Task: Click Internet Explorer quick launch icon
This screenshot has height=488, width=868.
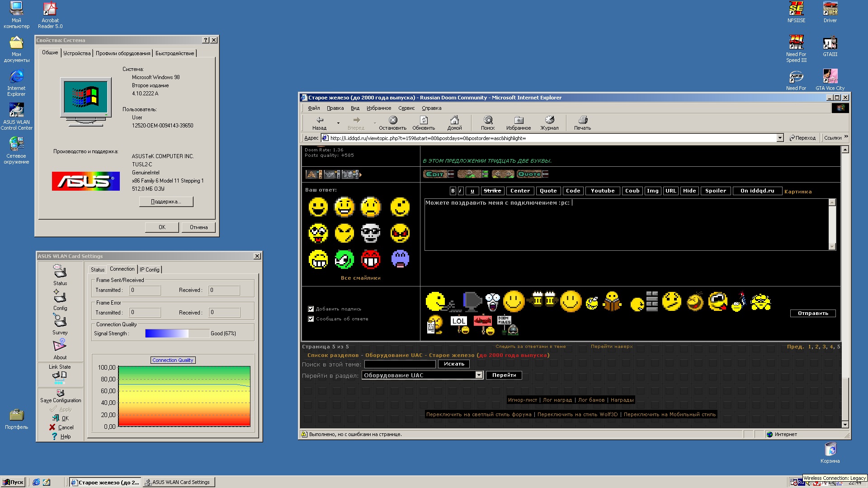Action: 36,482
